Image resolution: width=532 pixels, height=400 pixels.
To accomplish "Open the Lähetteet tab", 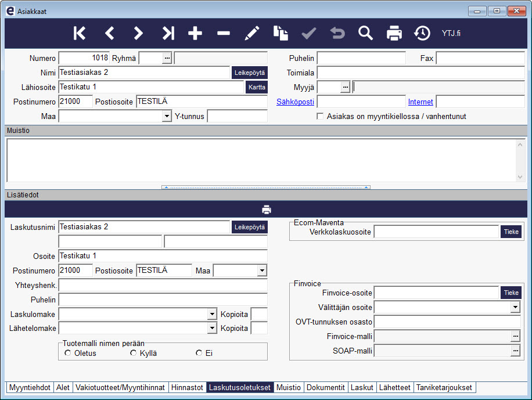I will click(394, 387).
